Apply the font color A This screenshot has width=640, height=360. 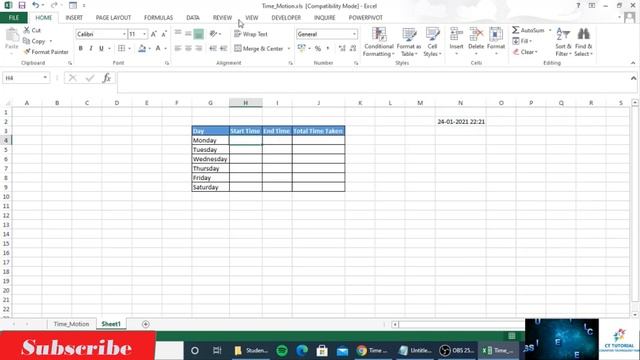(158, 48)
